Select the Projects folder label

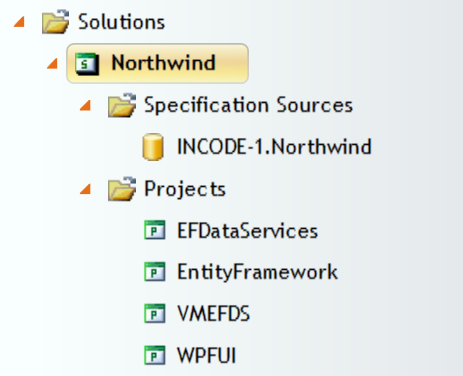click(x=185, y=190)
